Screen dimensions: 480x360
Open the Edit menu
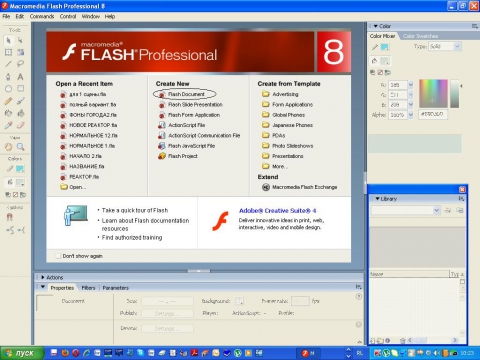20,16
